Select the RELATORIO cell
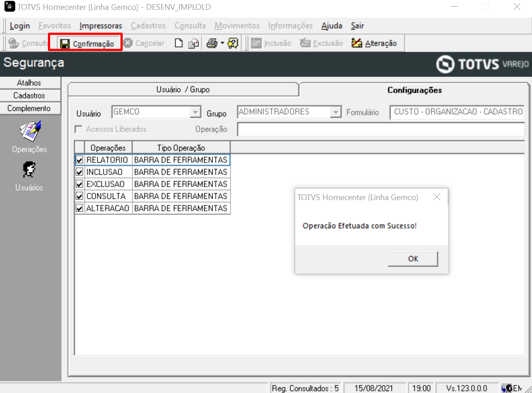The width and height of the screenshot is (532, 393). pyautogui.click(x=108, y=160)
